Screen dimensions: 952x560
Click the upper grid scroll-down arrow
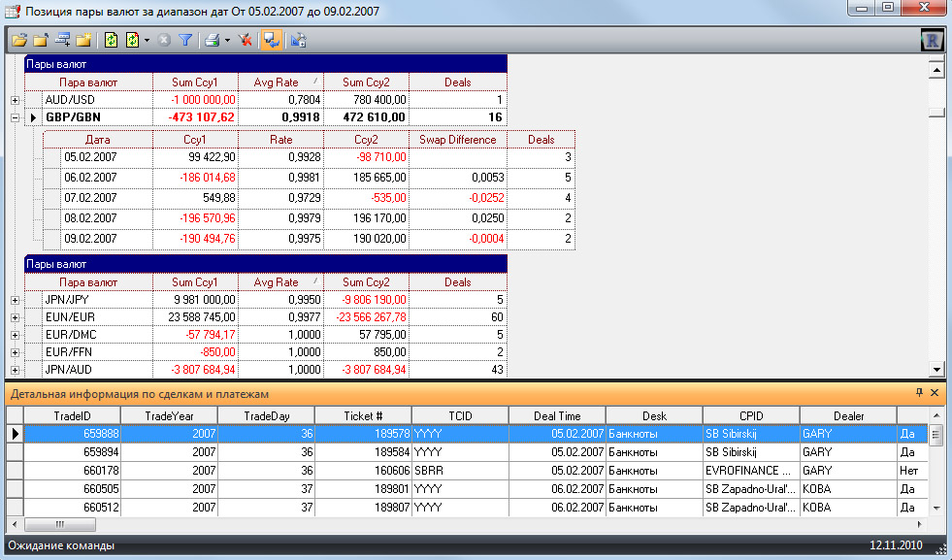(x=936, y=369)
